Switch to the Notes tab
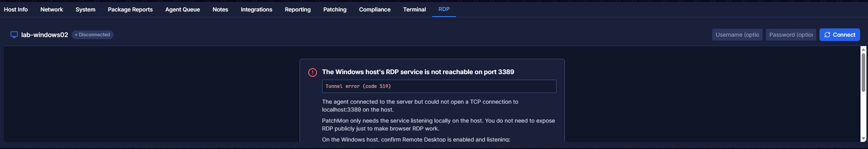 (x=220, y=9)
